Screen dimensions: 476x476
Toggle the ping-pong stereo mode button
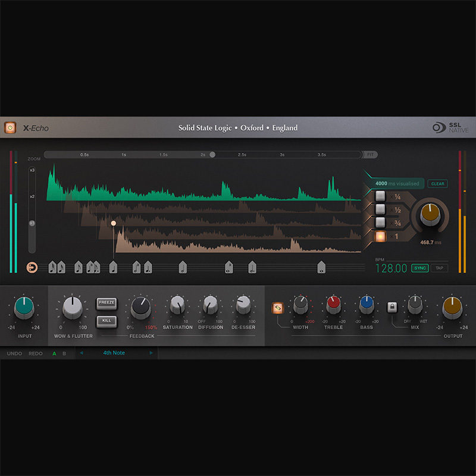click(278, 308)
